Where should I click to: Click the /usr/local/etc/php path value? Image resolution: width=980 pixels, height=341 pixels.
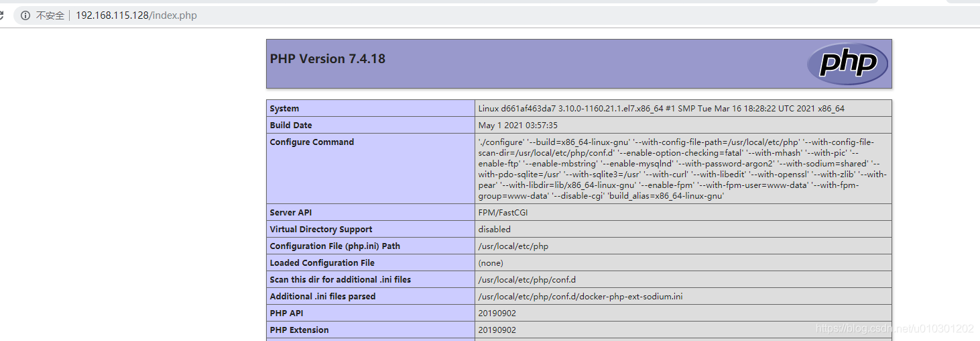click(513, 246)
